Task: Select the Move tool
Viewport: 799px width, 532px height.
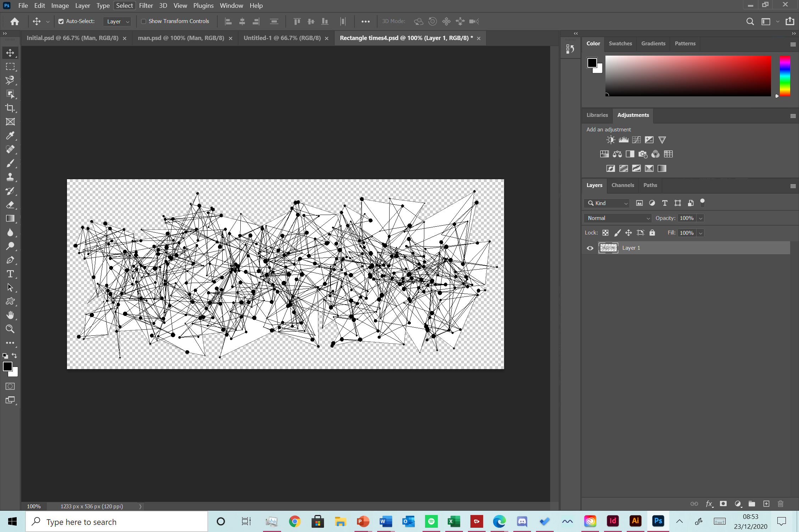Action: [x=10, y=52]
